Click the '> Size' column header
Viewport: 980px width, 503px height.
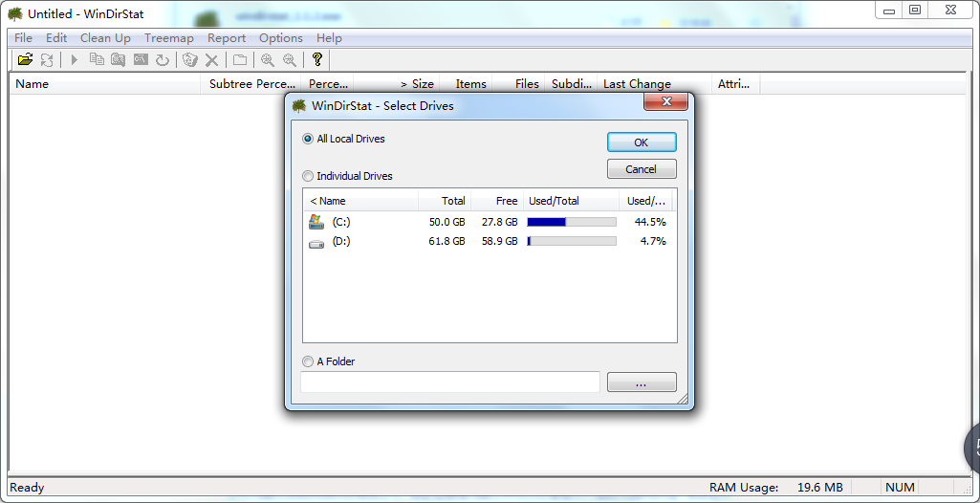[x=397, y=84]
